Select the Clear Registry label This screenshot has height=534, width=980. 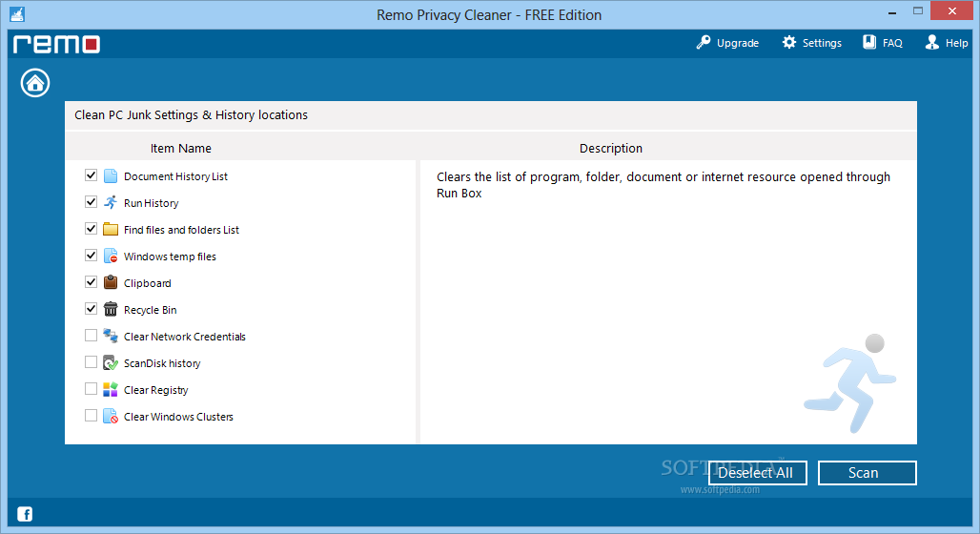[x=155, y=390]
